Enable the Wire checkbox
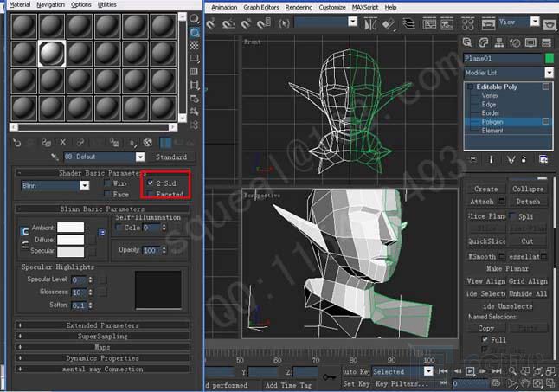 pyautogui.click(x=107, y=183)
